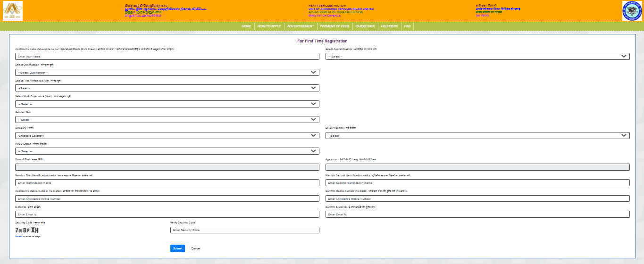Click the Date of Birth field
644x264 pixels.
click(167, 167)
